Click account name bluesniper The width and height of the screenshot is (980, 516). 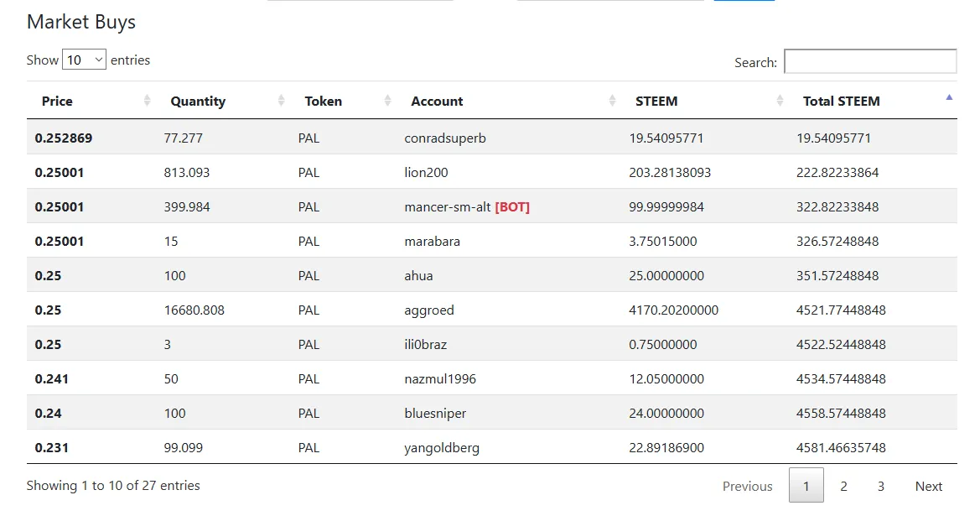click(x=435, y=414)
